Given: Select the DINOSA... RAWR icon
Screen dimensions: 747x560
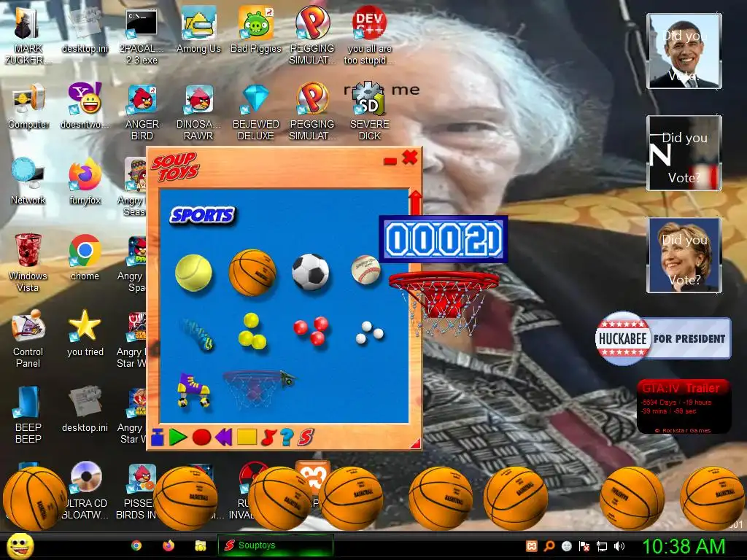Looking at the screenshot, I should 198,112.
